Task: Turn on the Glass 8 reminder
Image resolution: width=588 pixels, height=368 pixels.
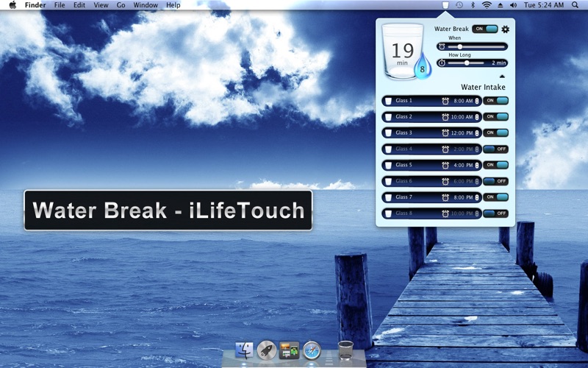Action: 495,213
